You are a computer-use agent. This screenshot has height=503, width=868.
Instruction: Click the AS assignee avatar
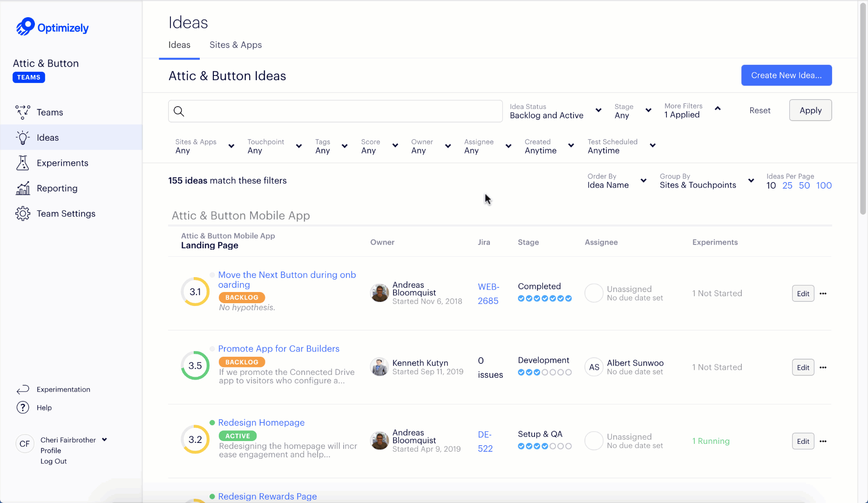(594, 367)
